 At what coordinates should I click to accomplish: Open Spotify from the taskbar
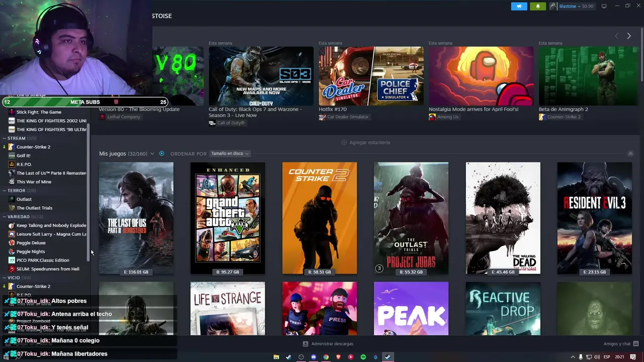tap(363, 357)
